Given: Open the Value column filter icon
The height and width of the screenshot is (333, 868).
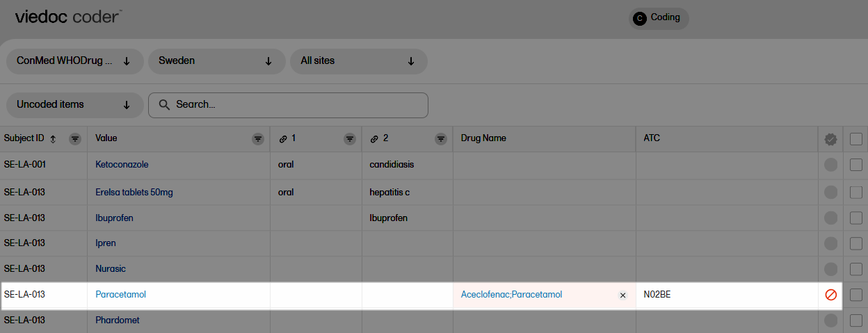Looking at the screenshot, I should (x=258, y=139).
